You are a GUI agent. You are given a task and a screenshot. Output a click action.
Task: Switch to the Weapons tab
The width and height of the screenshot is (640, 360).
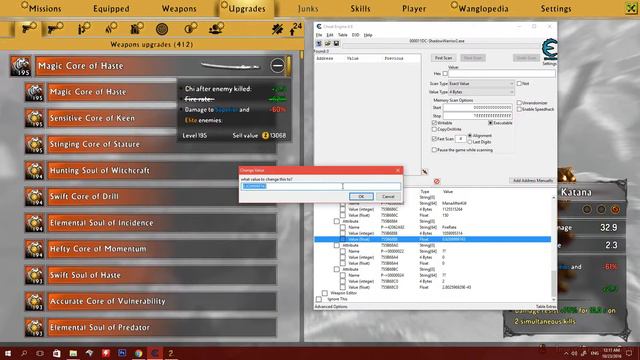click(179, 9)
